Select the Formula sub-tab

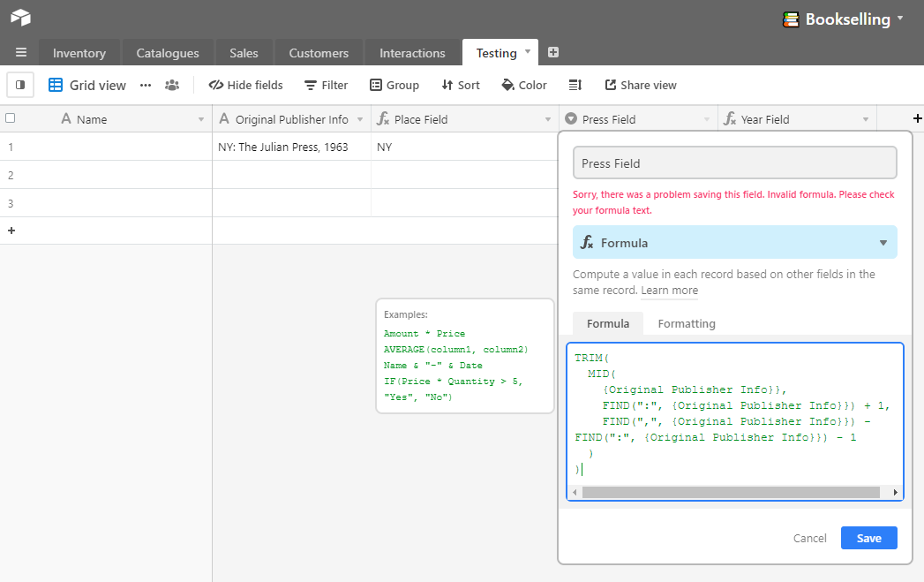pyautogui.click(x=607, y=324)
